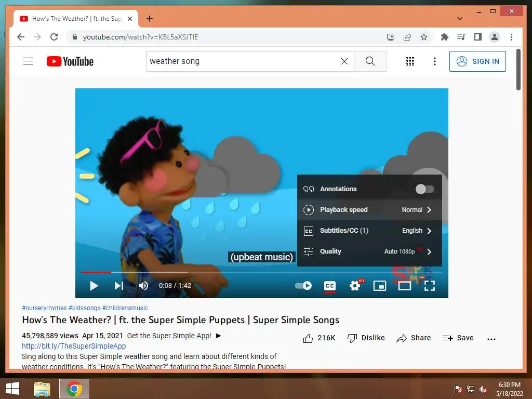532x399 pixels.
Task: Open a new browser tab
Action: click(x=149, y=19)
